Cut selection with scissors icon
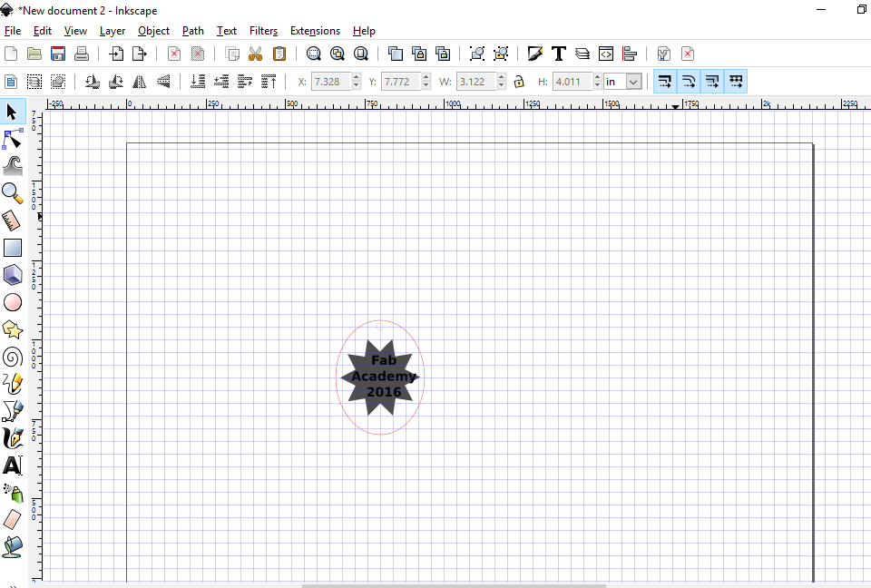 256,54
